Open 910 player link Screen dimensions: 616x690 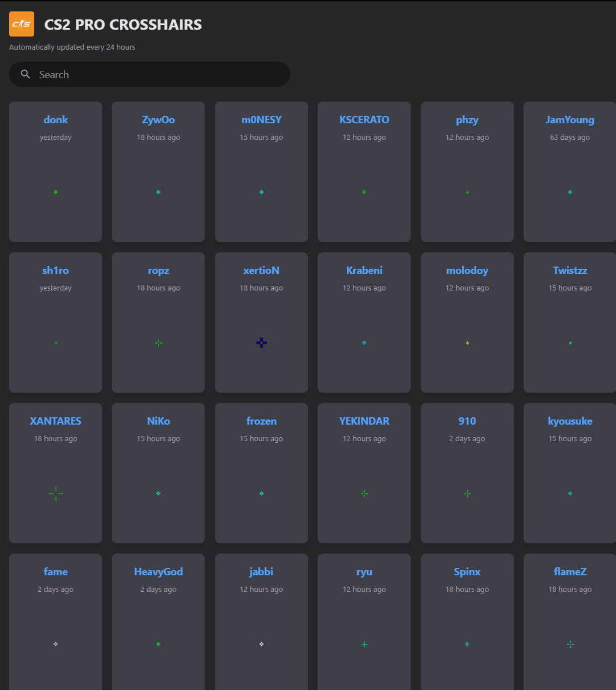467,421
